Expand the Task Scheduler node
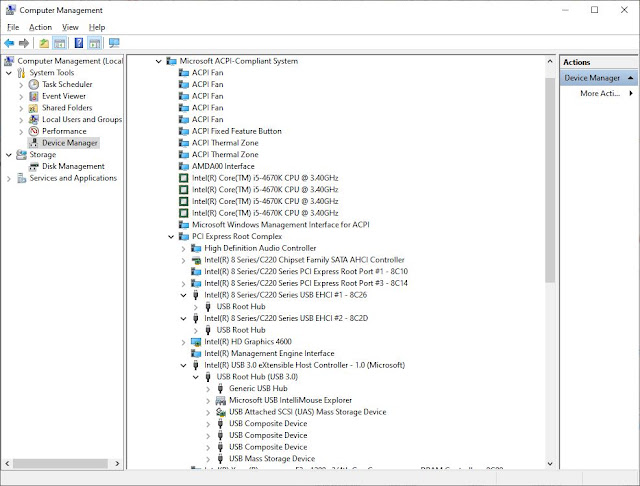This screenshot has height=486, width=640. tap(21, 85)
